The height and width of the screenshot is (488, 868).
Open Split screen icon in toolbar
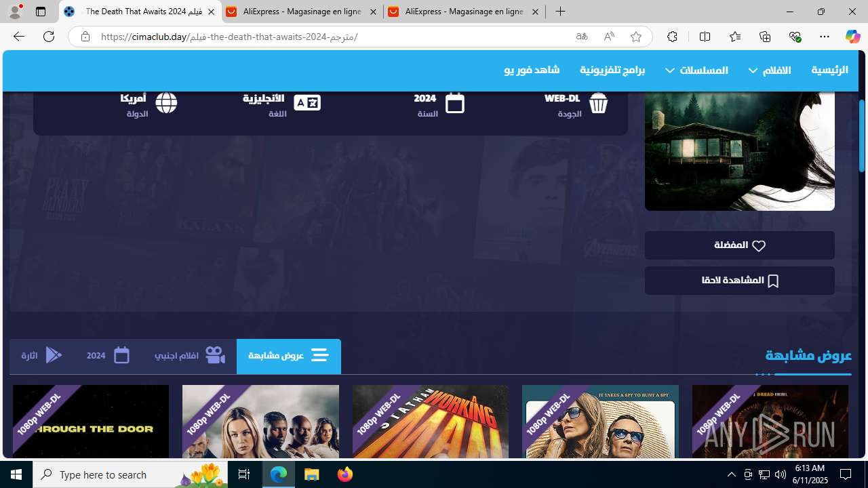(x=705, y=37)
